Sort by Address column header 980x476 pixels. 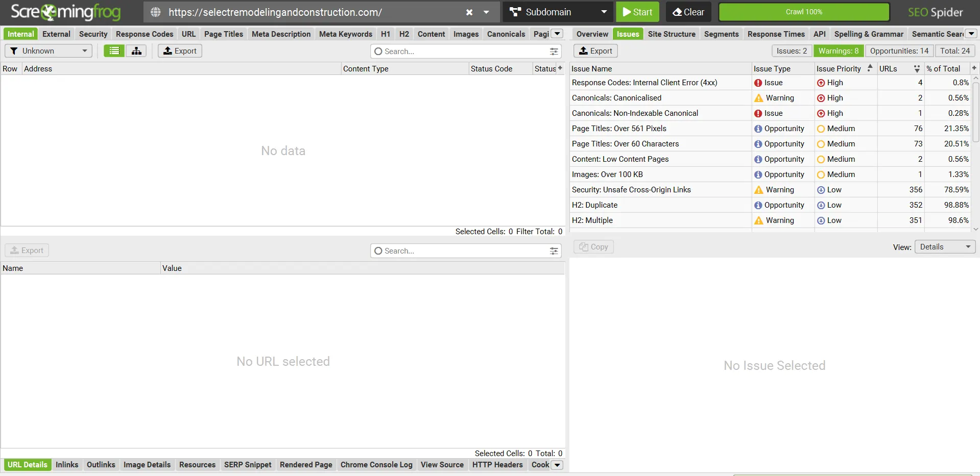tap(181, 69)
